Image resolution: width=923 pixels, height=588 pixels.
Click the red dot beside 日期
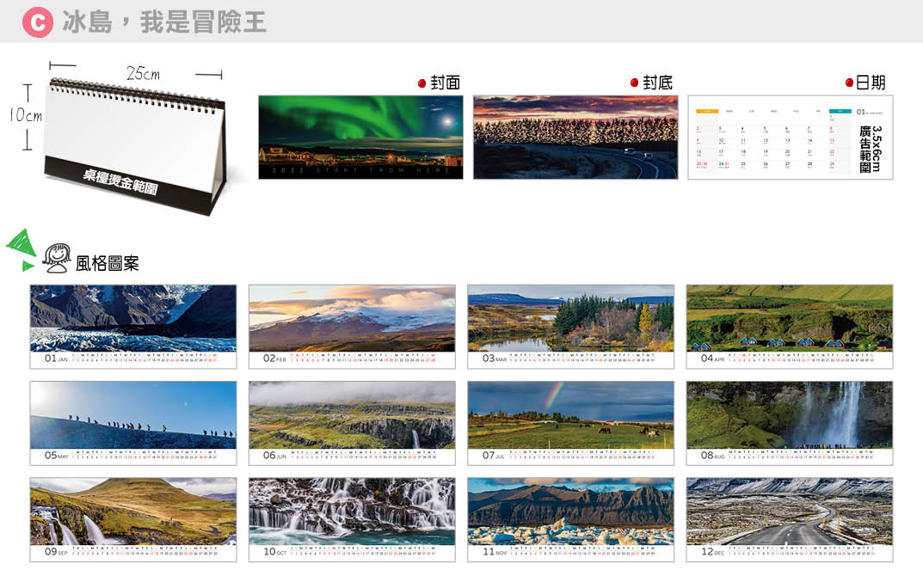(850, 83)
